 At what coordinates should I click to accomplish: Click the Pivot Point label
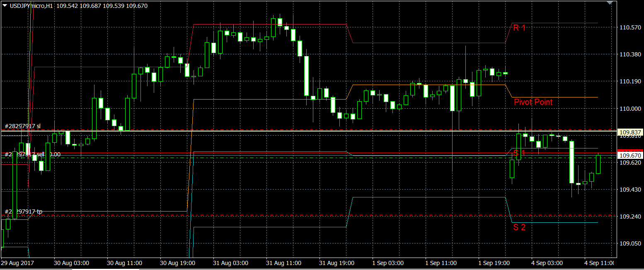[533, 102]
